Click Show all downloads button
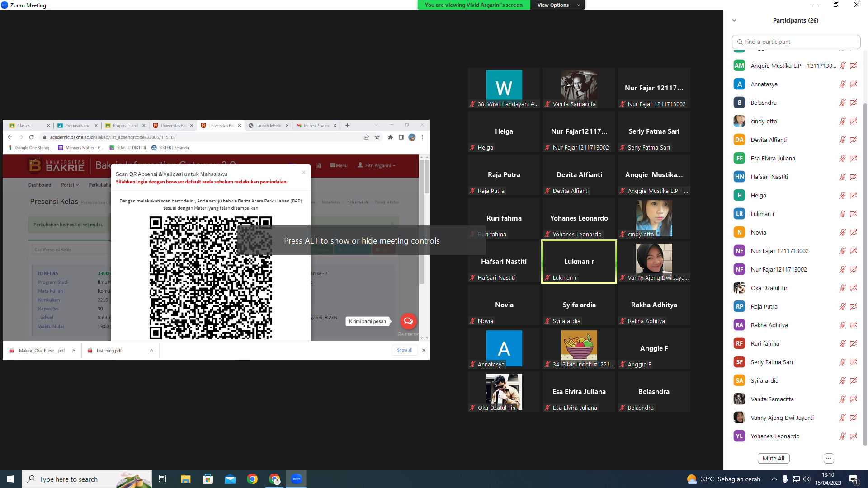 pos(405,350)
